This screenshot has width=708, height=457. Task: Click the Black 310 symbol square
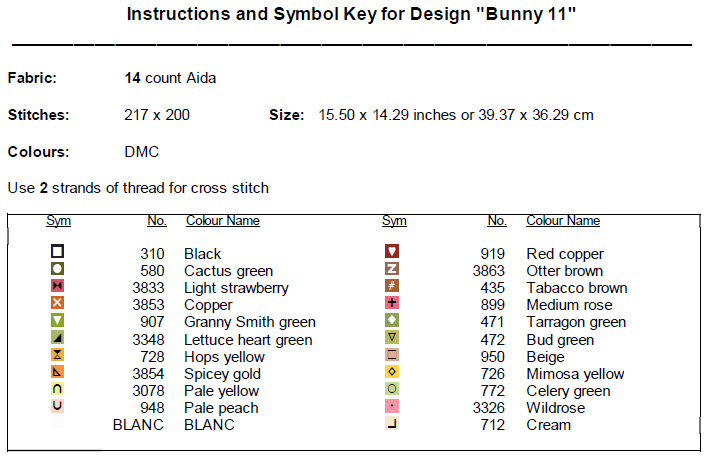pos(58,253)
